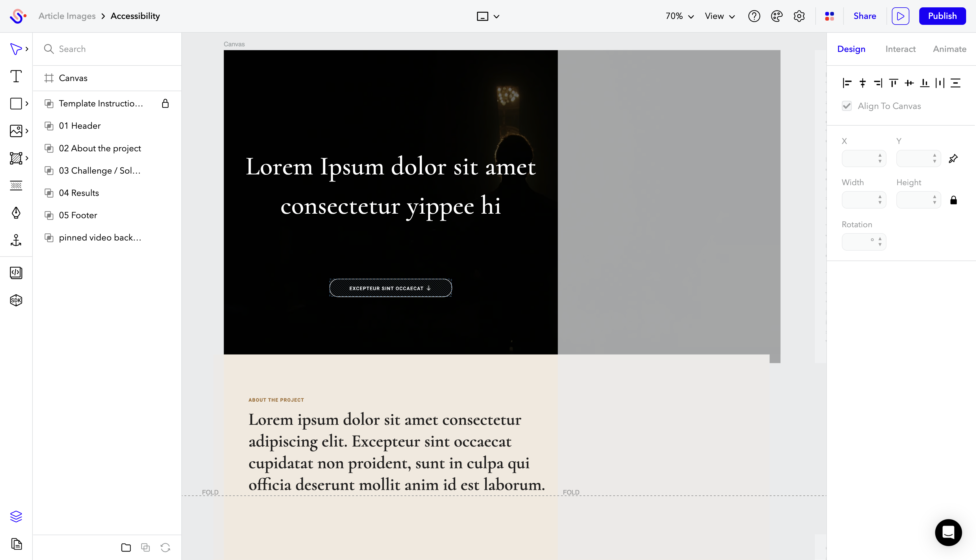This screenshot has width=976, height=560.
Task: Align right edges icon
Action: point(878,83)
